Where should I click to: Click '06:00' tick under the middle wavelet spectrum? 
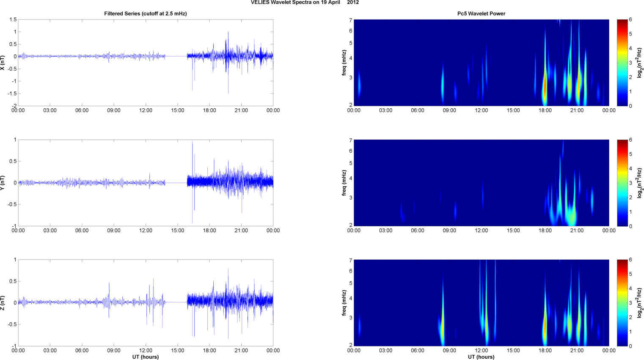(x=417, y=231)
